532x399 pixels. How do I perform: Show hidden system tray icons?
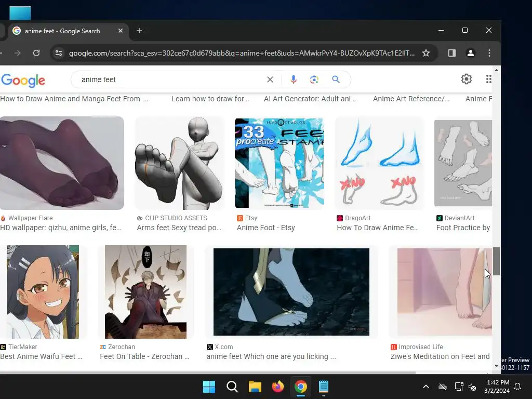(x=426, y=387)
